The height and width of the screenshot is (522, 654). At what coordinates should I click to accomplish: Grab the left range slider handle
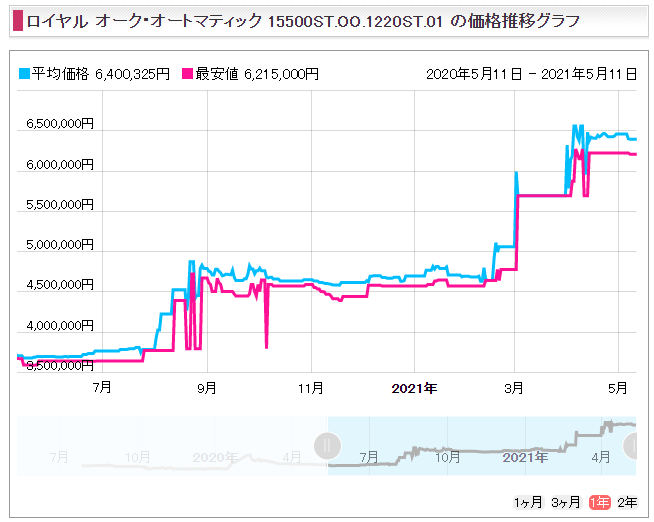pos(327,446)
